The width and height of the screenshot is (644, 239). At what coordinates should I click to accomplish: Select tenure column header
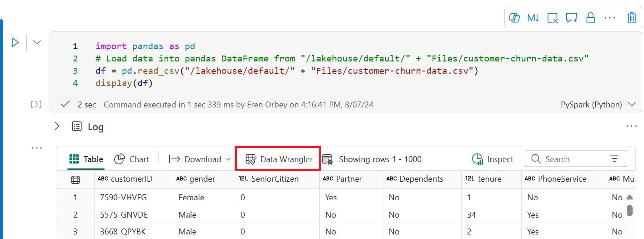491,179
